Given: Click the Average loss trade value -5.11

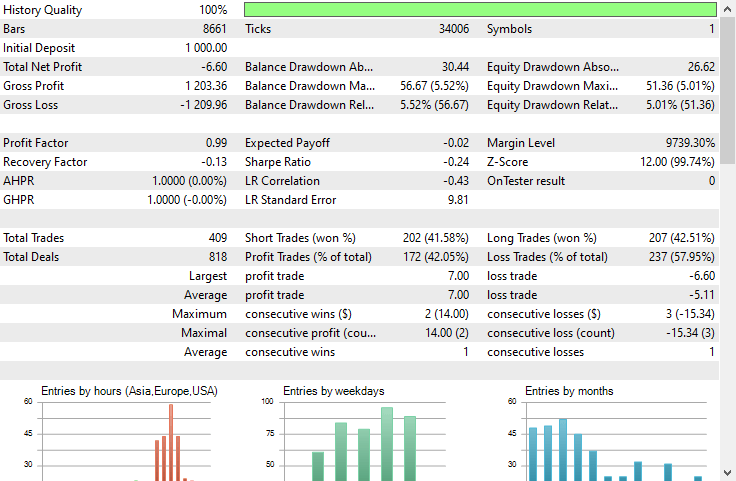Looking at the screenshot, I should pyautogui.click(x=702, y=295).
